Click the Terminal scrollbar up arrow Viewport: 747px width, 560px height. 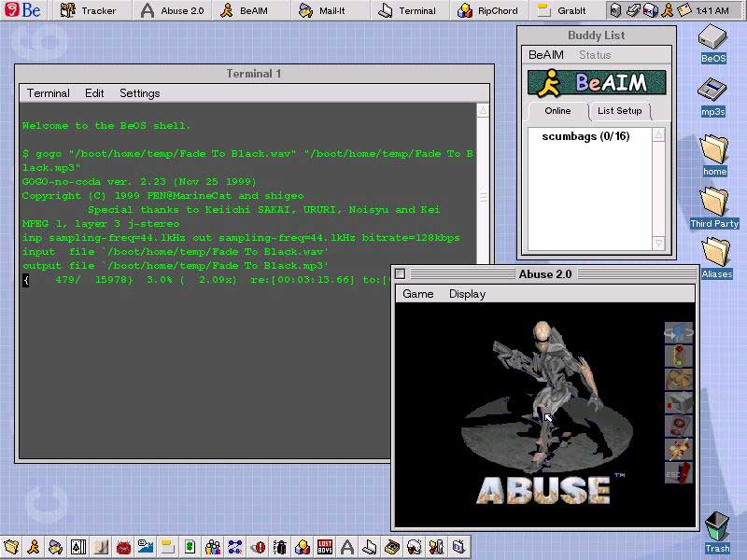[x=483, y=110]
